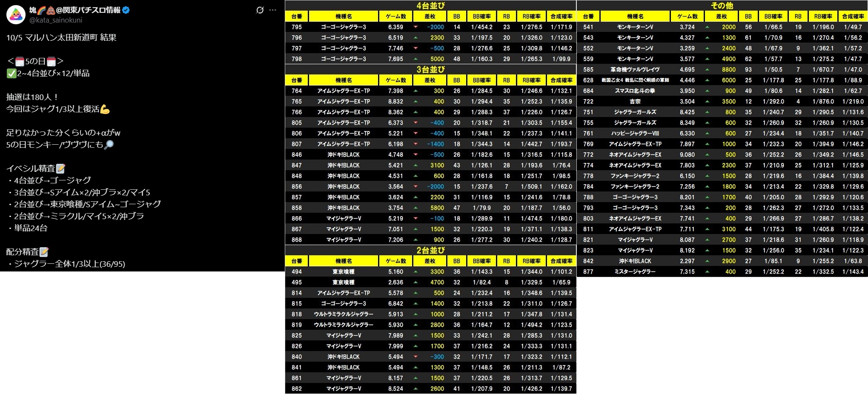Click the ミスタージャグラー machine name
The height and width of the screenshot is (394, 868).
click(635, 271)
